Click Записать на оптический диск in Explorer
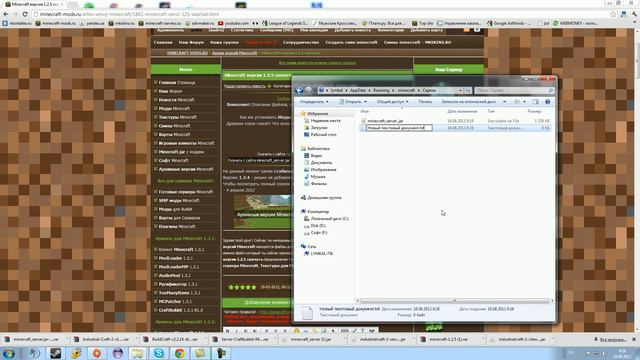 tap(468, 102)
